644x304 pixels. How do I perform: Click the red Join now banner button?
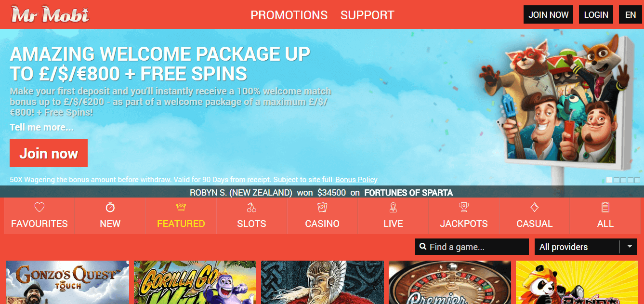pyautogui.click(x=49, y=153)
